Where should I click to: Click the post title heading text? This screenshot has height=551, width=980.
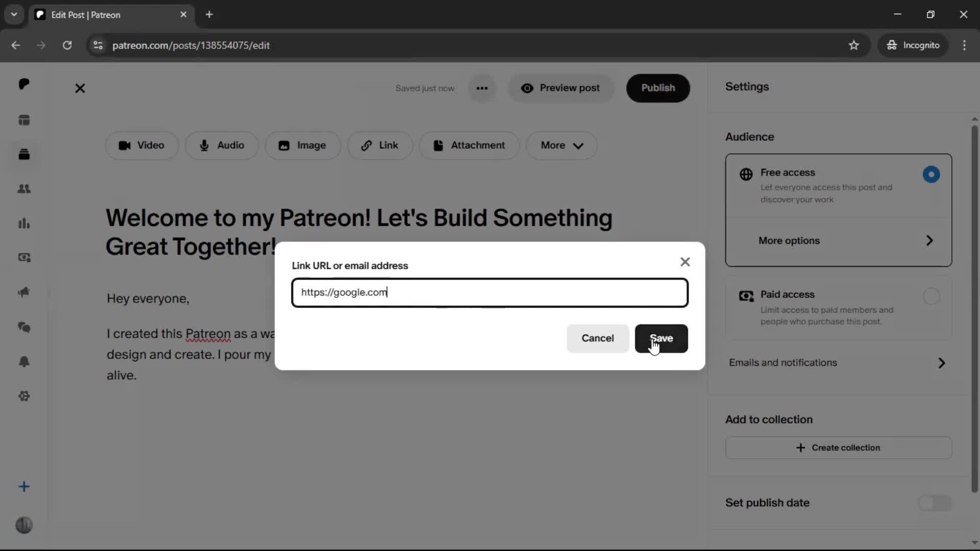359,232
